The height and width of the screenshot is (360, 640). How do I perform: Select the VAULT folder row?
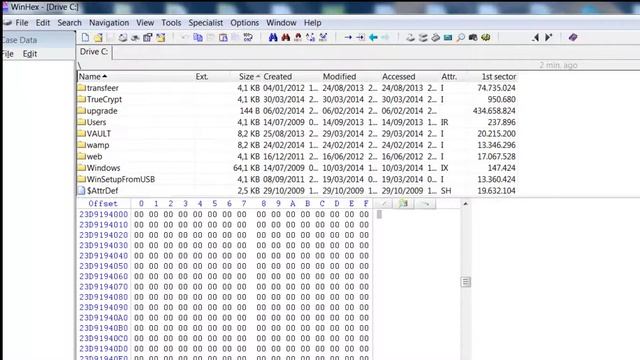(x=297, y=133)
